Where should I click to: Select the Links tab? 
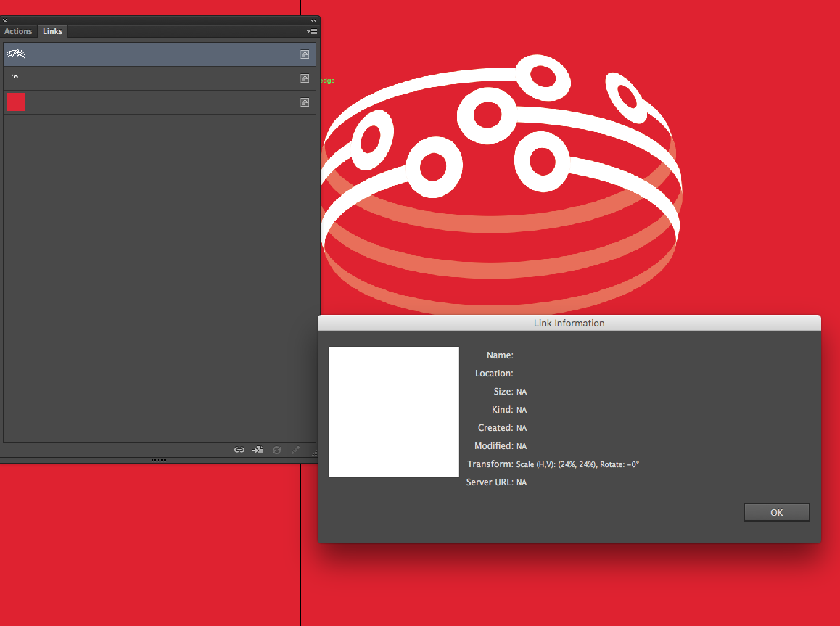click(52, 32)
